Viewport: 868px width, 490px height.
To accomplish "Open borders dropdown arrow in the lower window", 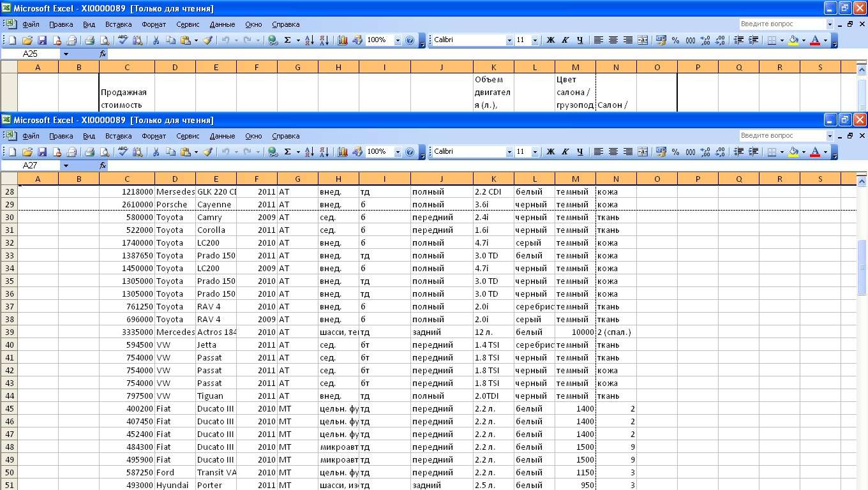I will click(782, 152).
